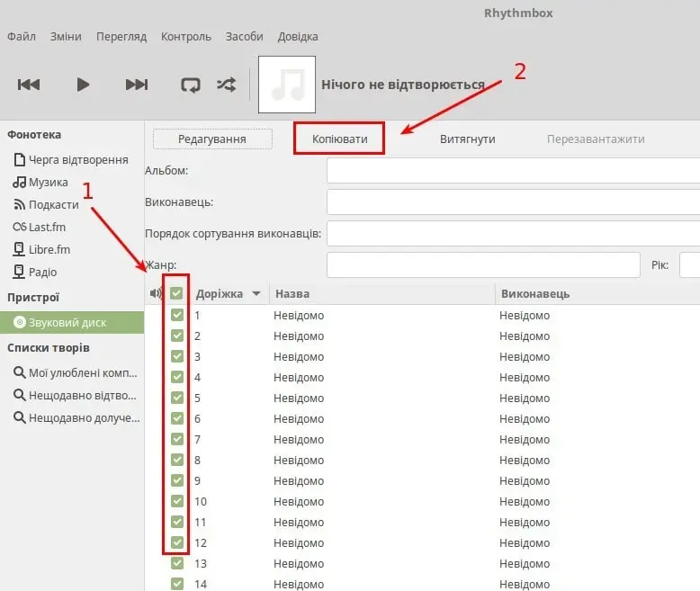This screenshot has height=591, width=700.
Task: Uncheck track 8 checkbox
Action: pyautogui.click(x=177, y=460)
